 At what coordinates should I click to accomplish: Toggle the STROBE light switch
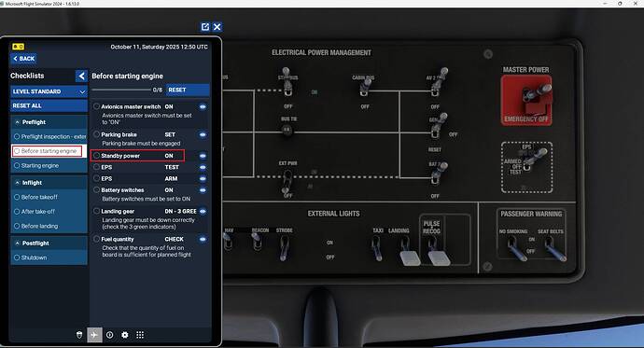click(x=284, y=248)
